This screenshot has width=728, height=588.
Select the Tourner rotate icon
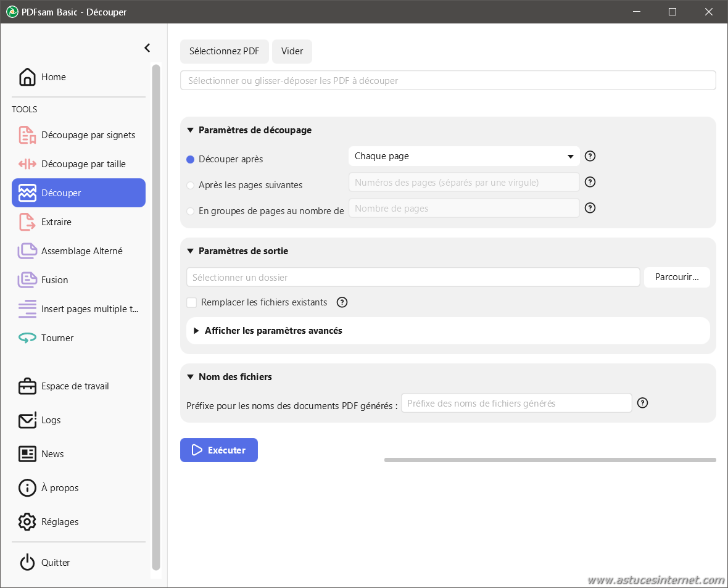(27, 338)
